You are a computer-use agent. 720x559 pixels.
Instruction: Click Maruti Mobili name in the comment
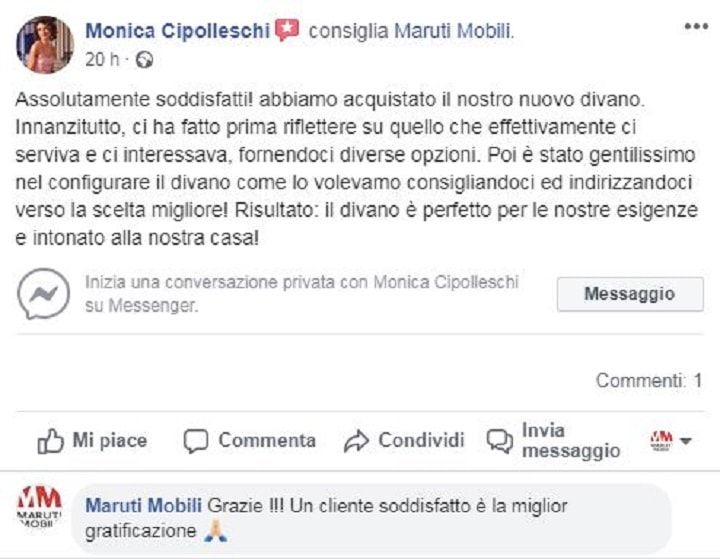(x=143, y=505)
